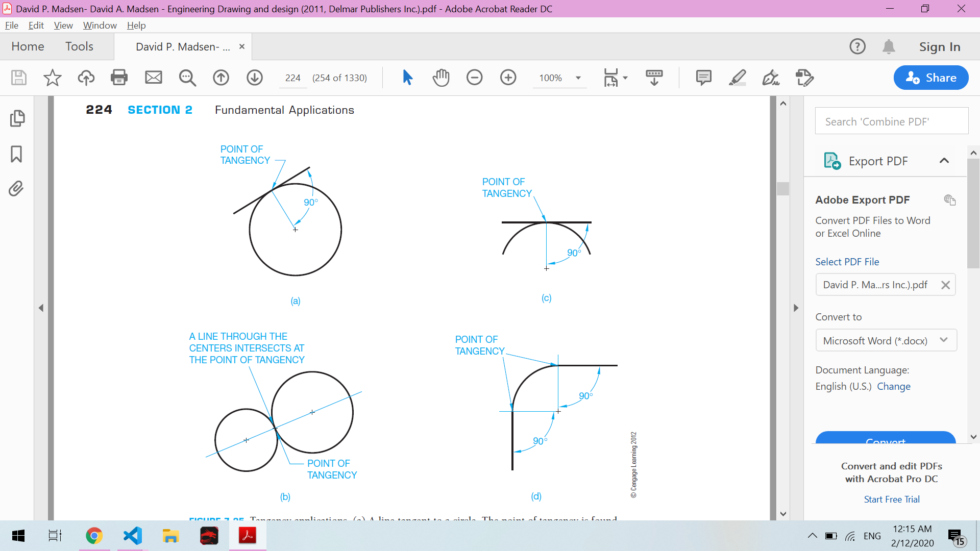This screenshot has height=551, width=980.
Task: Click the Selection arrow tool
Action: pyautogui.click(x=407, y=78)
